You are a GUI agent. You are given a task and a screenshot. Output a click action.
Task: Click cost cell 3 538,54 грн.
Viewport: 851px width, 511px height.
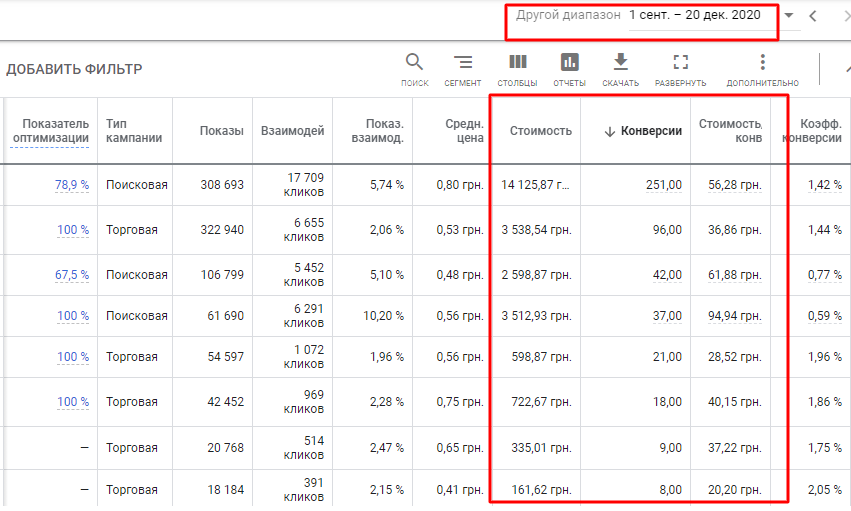[x=536, y=230]
